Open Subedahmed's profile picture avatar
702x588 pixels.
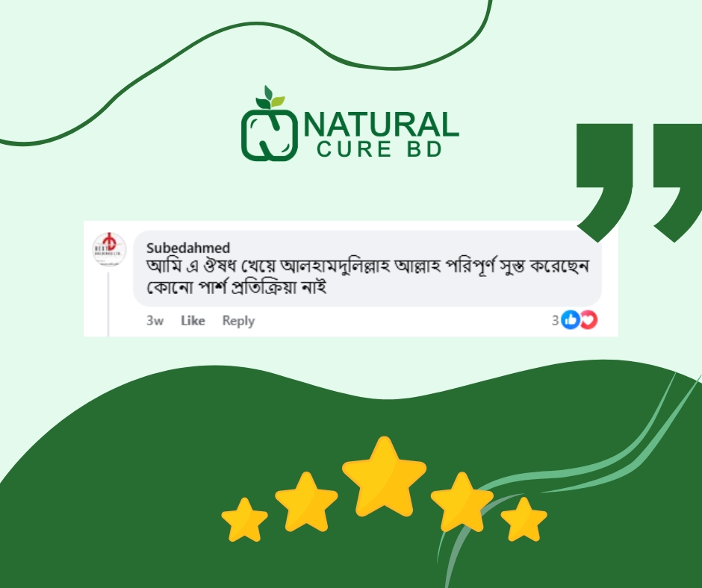click(x=109, y=249)
